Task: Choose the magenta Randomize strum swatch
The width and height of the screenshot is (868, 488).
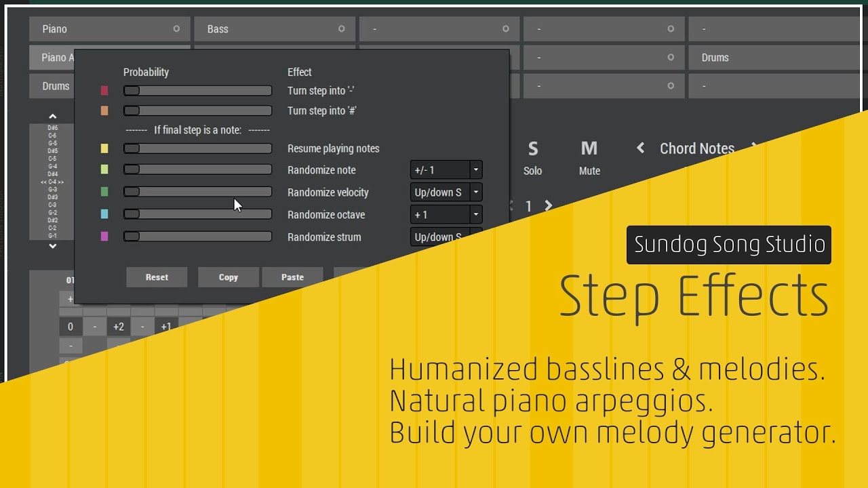Action: 104,237
